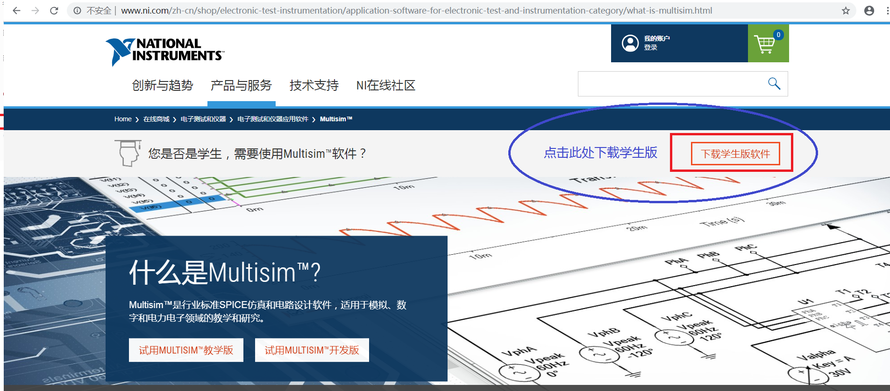Open the account avatar icon in the header
The width and height of the screenshot is (890, 391).
coord(630,43)
